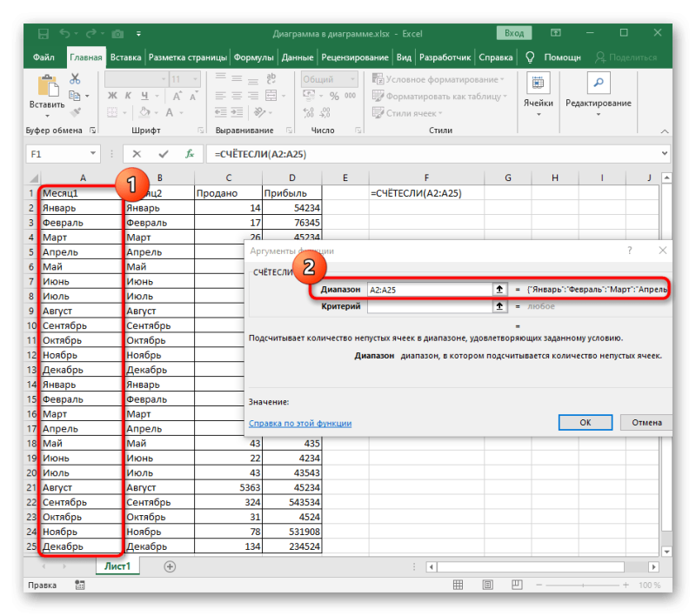Select the Format Painter brush

tap(76, 112)
